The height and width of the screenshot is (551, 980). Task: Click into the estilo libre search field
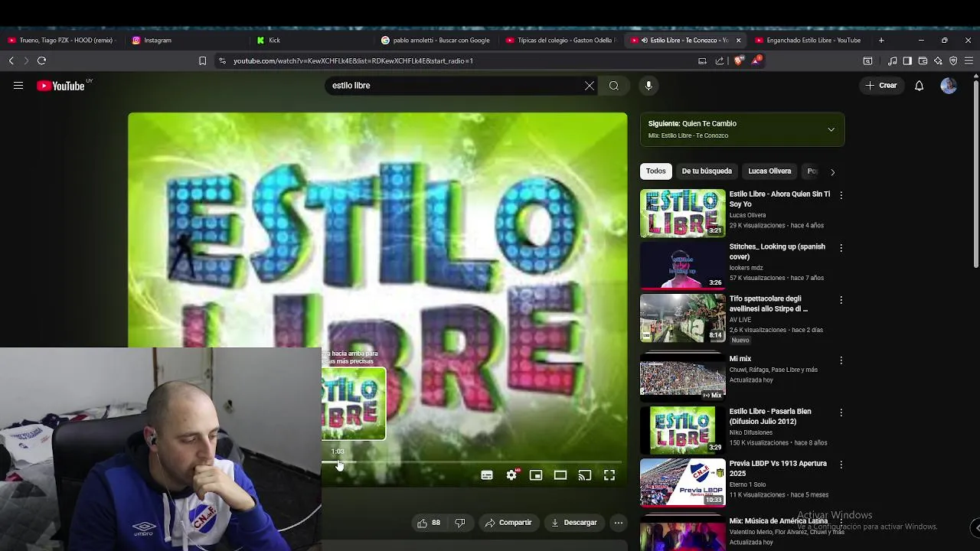456,86
